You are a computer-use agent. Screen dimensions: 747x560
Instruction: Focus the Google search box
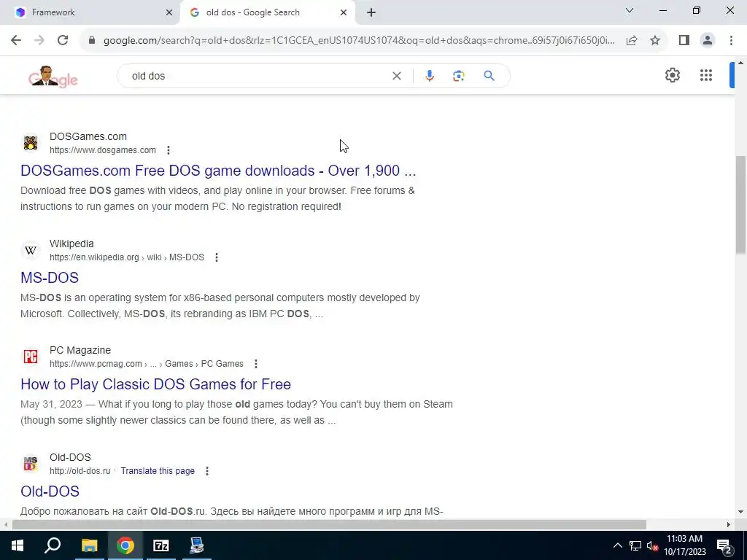pyautogui.click(x=258, y=76)
